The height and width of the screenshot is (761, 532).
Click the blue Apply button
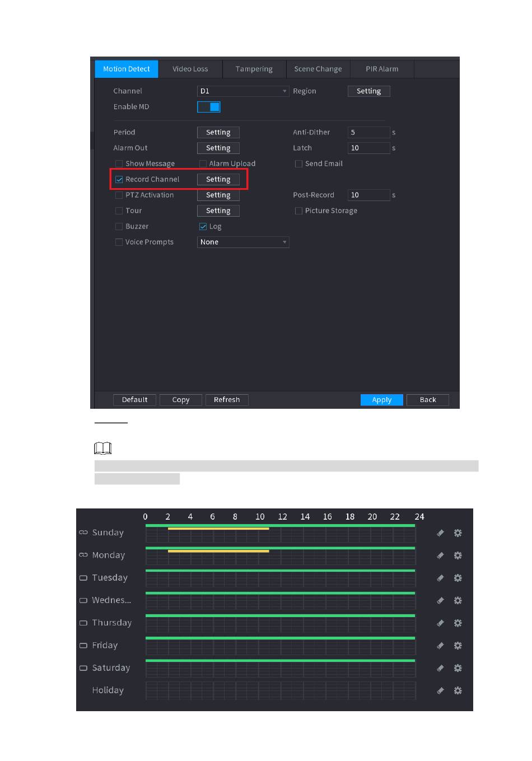tap(382, 400)
